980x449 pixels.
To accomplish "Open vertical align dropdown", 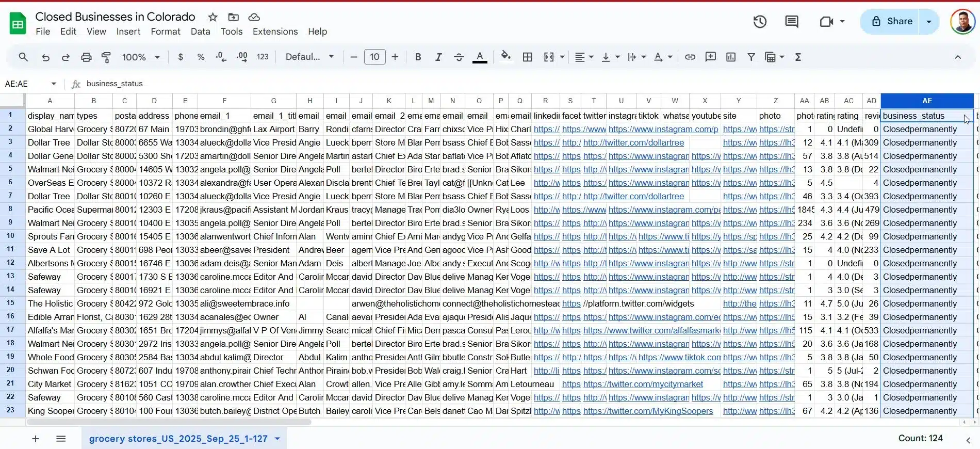I will 611,57.
